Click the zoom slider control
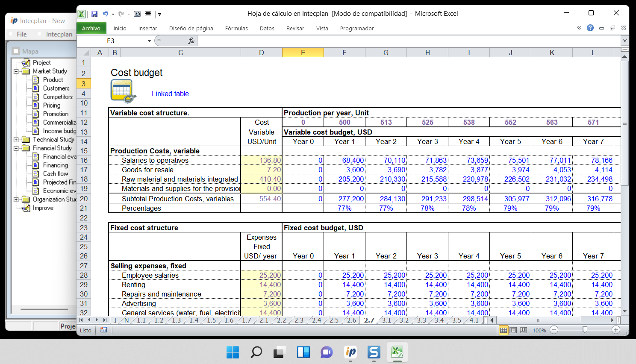Image resolution: width=636 pixels, height=364 pixels. 585,330
